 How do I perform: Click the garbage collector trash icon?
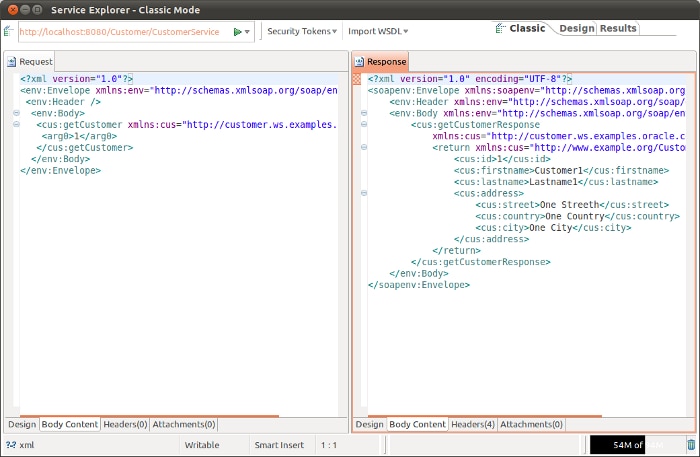[x=690, y=444]
